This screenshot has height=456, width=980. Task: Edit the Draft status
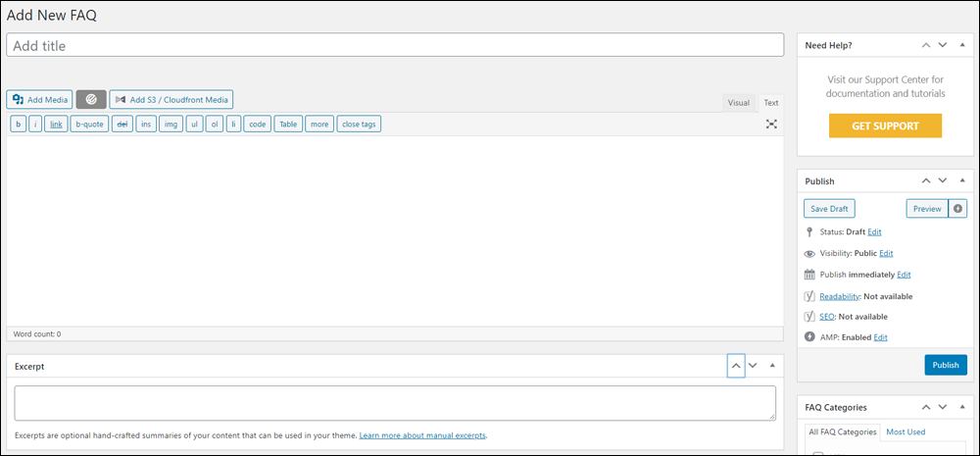(874, 232)
